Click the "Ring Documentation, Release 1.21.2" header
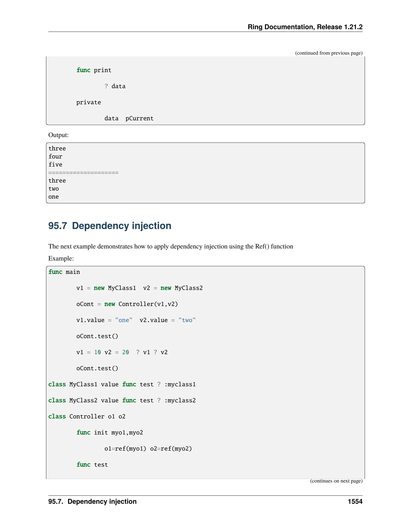411x532 pixels. click(305, 27)
